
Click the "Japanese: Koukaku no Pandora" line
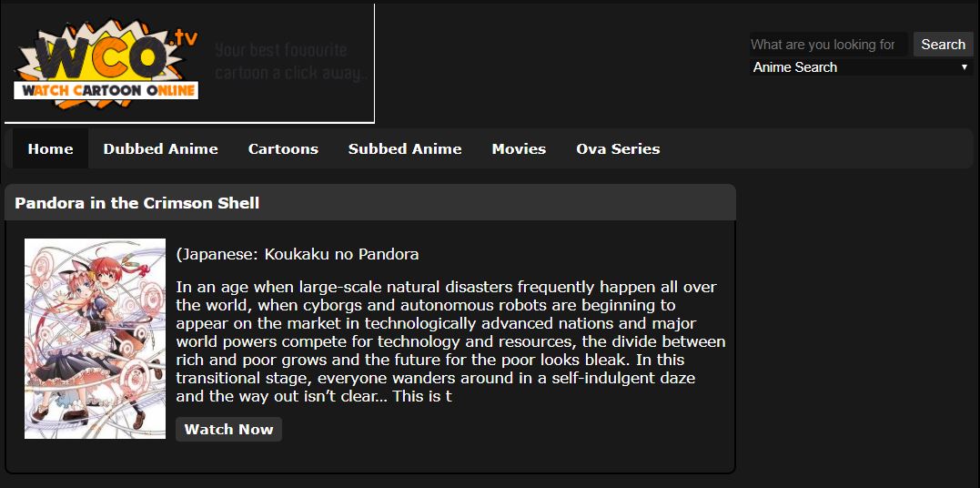(298, 254)
